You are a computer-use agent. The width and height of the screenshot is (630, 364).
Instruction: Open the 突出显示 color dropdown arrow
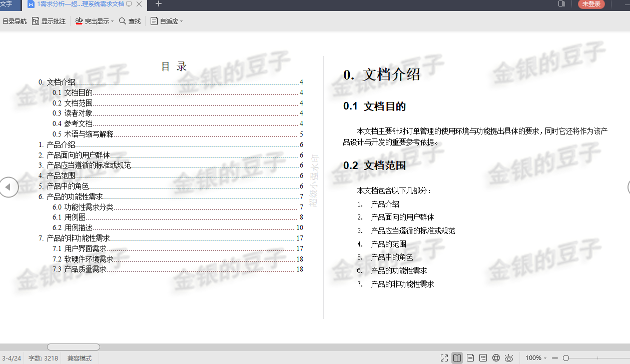[112, 21]
